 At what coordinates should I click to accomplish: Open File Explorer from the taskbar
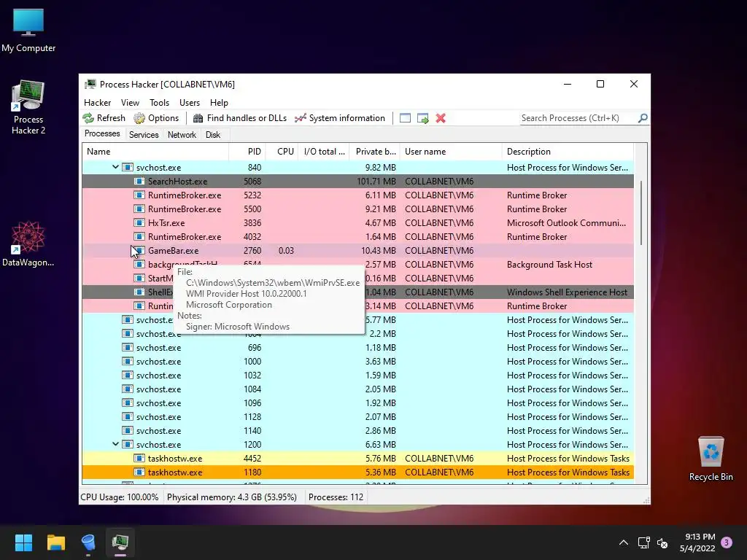click(x=55, y=542)
